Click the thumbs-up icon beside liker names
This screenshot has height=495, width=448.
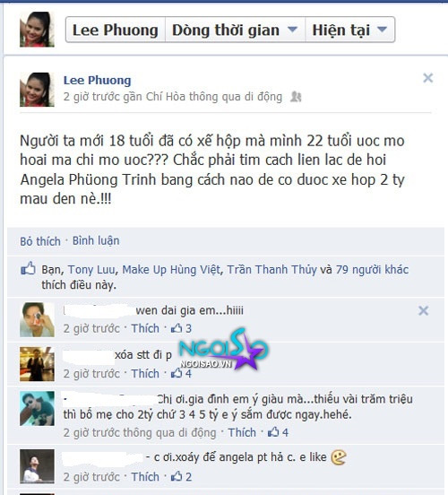click(x=28, y=269)
